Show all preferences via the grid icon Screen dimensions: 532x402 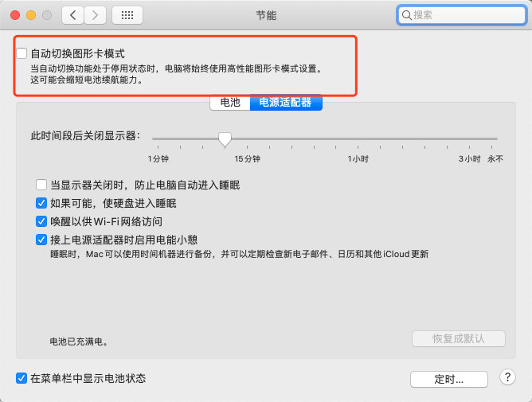click(x=127, y=15)
